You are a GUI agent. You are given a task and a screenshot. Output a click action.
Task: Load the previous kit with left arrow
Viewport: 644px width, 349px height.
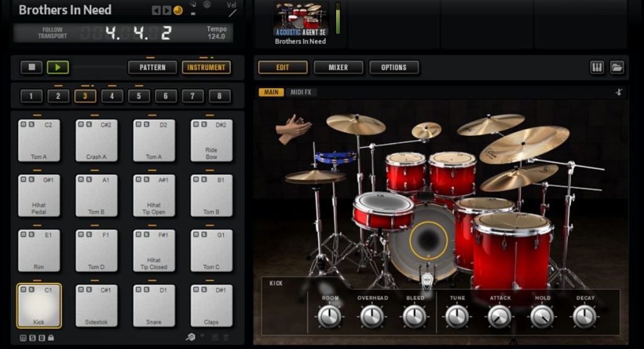click(x=156, y=10)
